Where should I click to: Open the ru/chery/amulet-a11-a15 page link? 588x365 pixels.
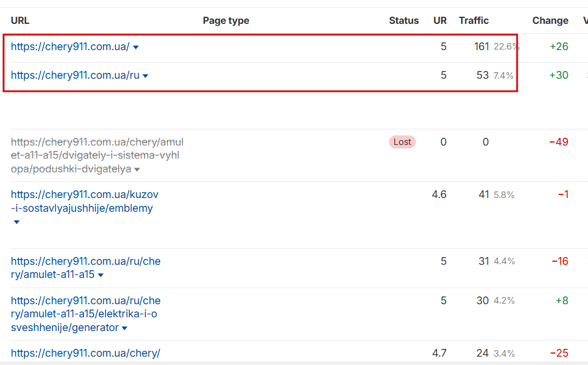(x=85, y=268)
